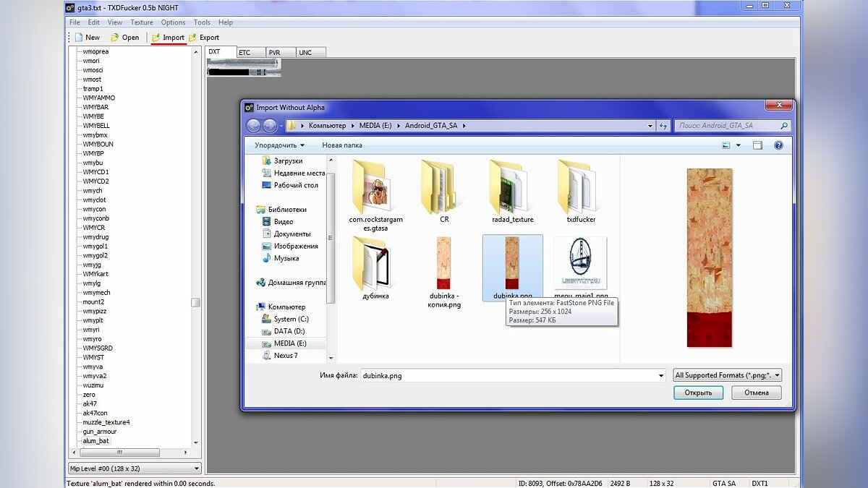Click the Import toolbar button

coord(168,38)
